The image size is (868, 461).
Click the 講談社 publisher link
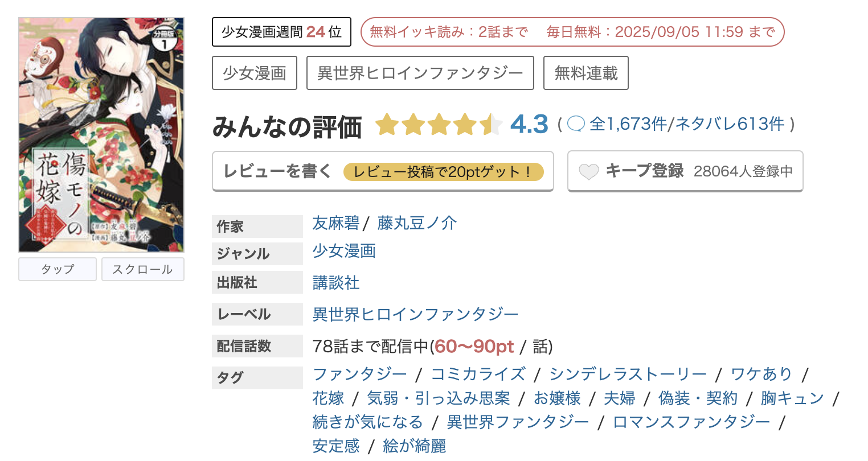point(336,283)
